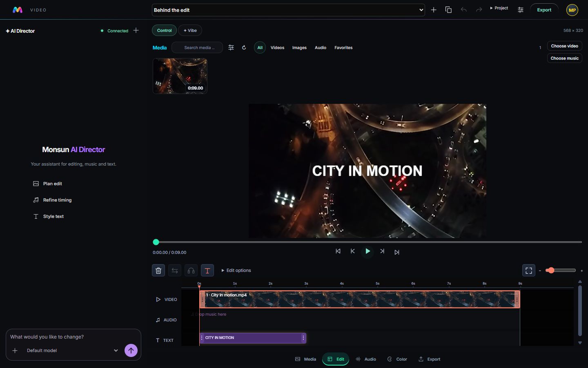588x368 pixels.
Task: Undo the last action
Action: [x=463, y=10]
